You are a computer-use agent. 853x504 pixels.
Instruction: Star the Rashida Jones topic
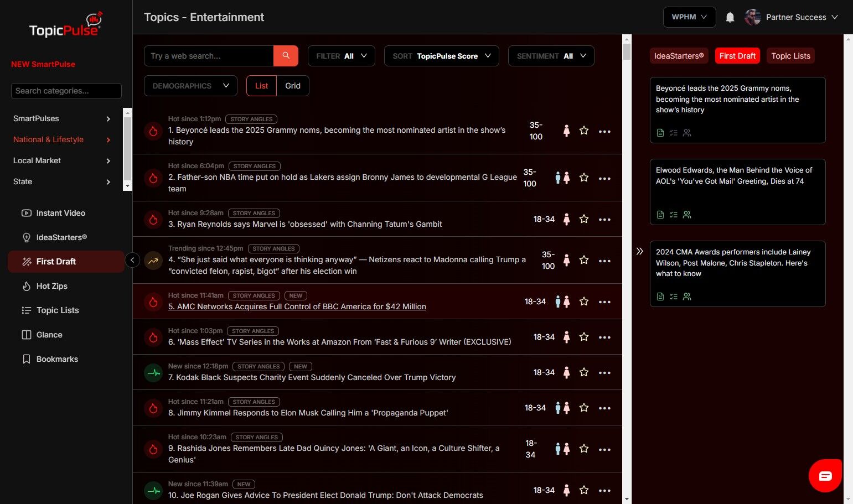coord(584,449)
